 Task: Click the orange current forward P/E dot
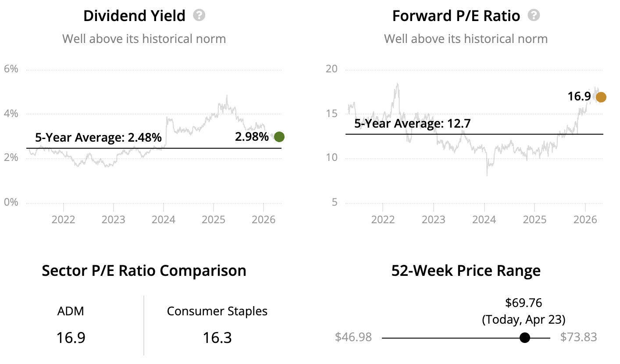pos(601,97)
